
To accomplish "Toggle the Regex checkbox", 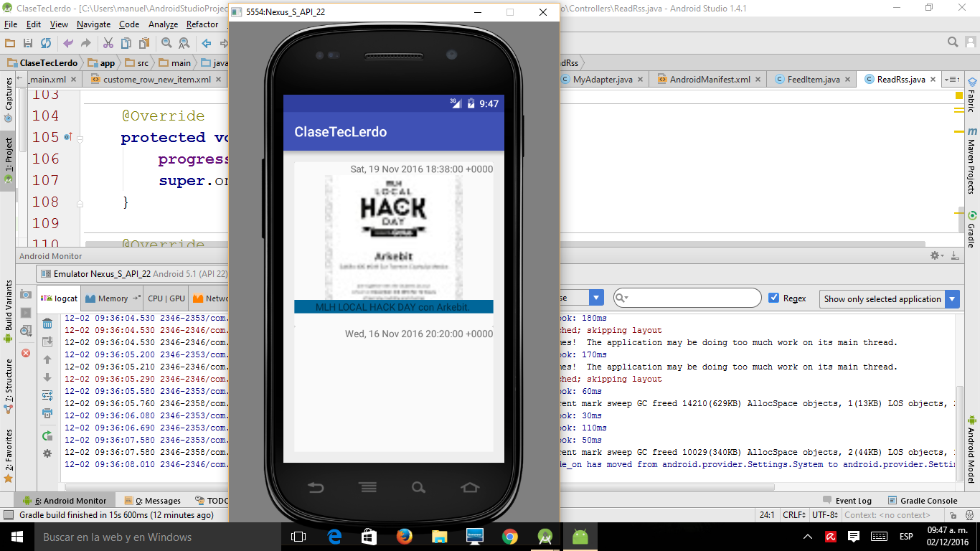I will coord(773,298).
